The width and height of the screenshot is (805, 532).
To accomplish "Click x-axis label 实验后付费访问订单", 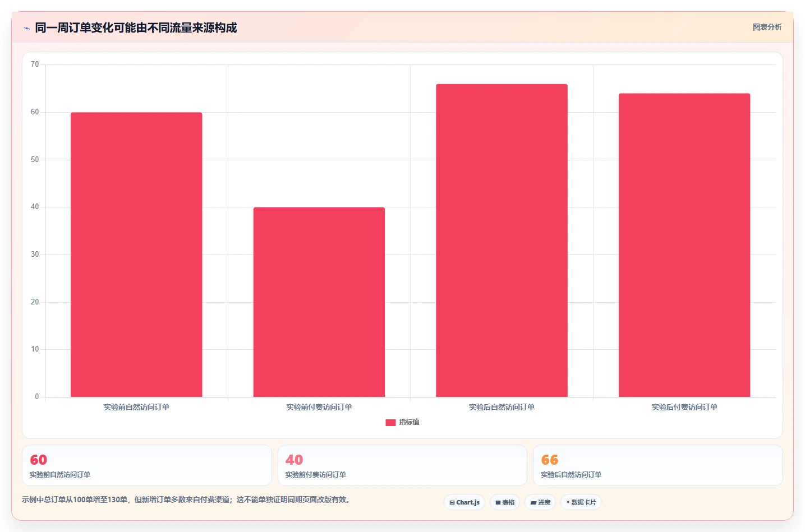I will 684,407.
